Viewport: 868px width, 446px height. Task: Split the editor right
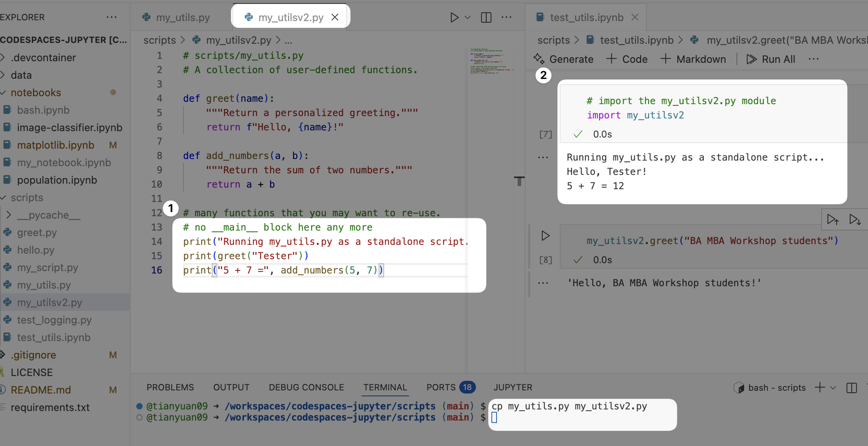(x=486, y=17)
